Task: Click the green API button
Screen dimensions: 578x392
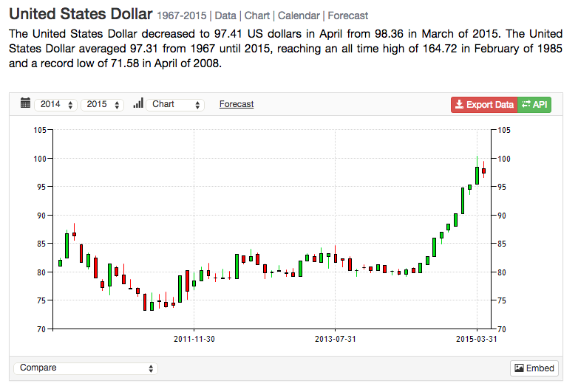Action: (x=534, y=105)
